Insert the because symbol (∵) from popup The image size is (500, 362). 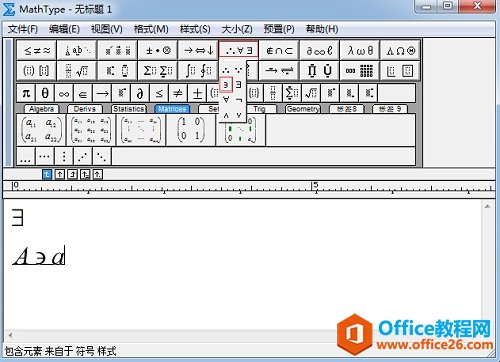tap(239, 70)
